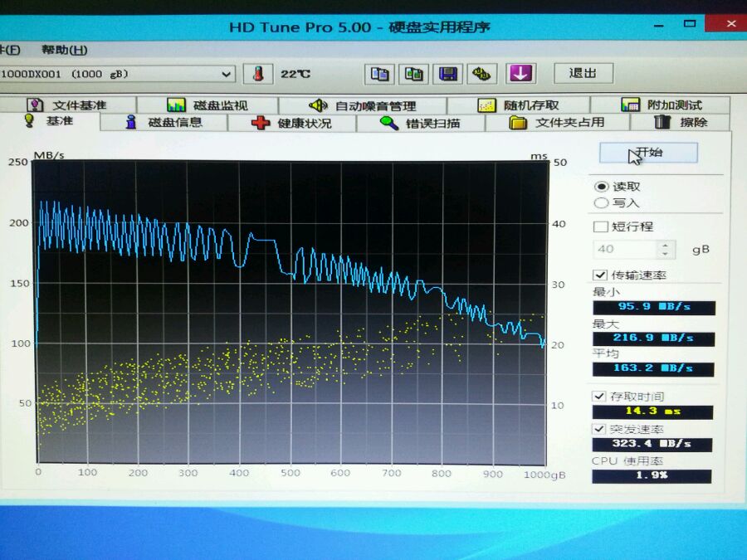Image resolution: width=747 pixels, height=560 pixels.
Task: Click the short stroke gB spinner arrows
Action: tap(665, 249)
